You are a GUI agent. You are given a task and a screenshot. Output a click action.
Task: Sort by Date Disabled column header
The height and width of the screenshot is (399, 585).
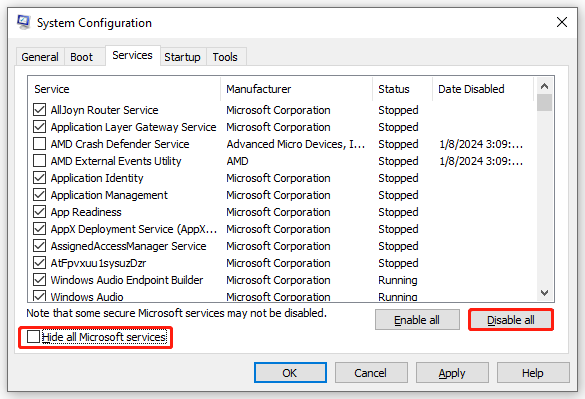pos(483,89)
